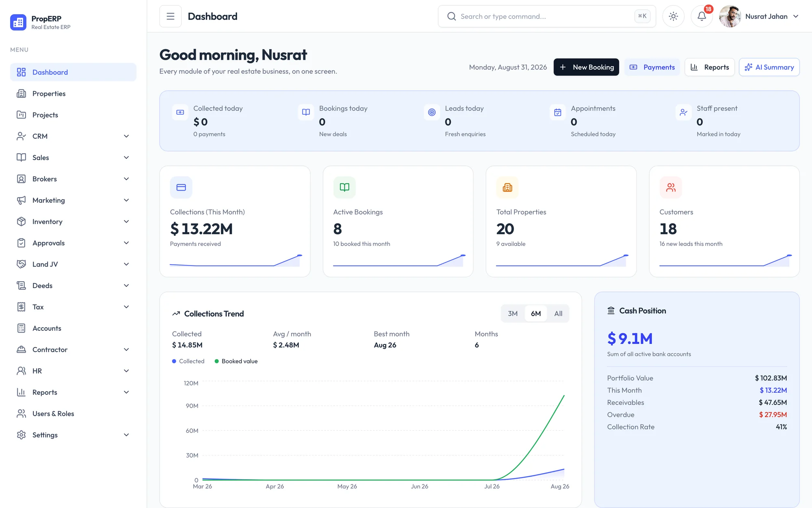Open notifications bell with 18 badge
This screenshot has width=812, height=508.
click(702, 16)
